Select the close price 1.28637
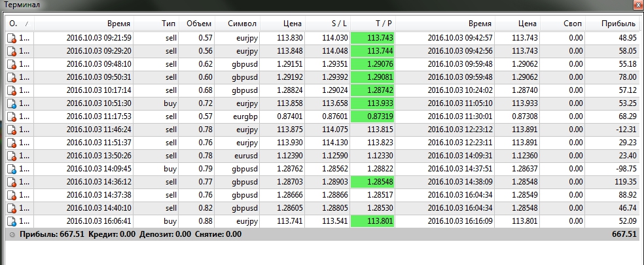Image resolution: width=644 pixels, height=265 pixels. pyautogui.click(x=524, y=169)
